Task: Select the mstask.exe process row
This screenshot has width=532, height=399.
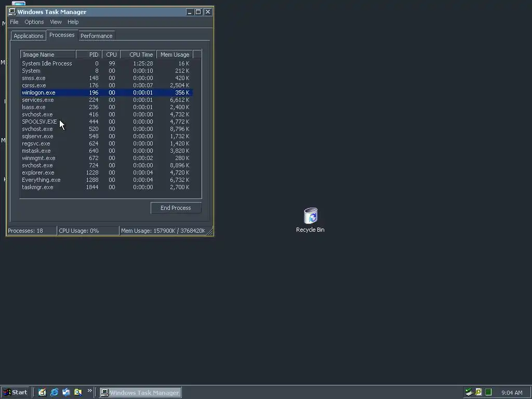Action: click(107, 151)
